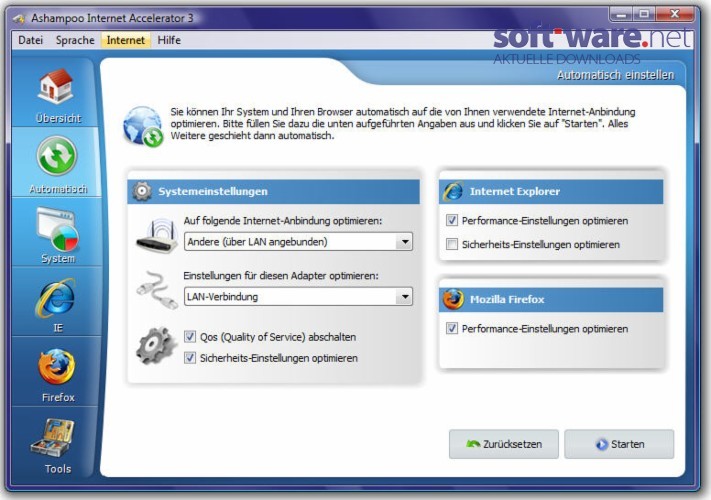Viewport: 711px width, 500px height.
Task: Open the IE sidebar icon
Action: [55, 297]
